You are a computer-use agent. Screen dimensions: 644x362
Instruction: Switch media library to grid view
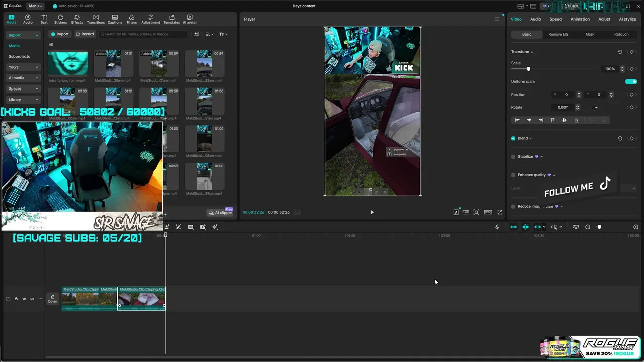coord(197,34)
